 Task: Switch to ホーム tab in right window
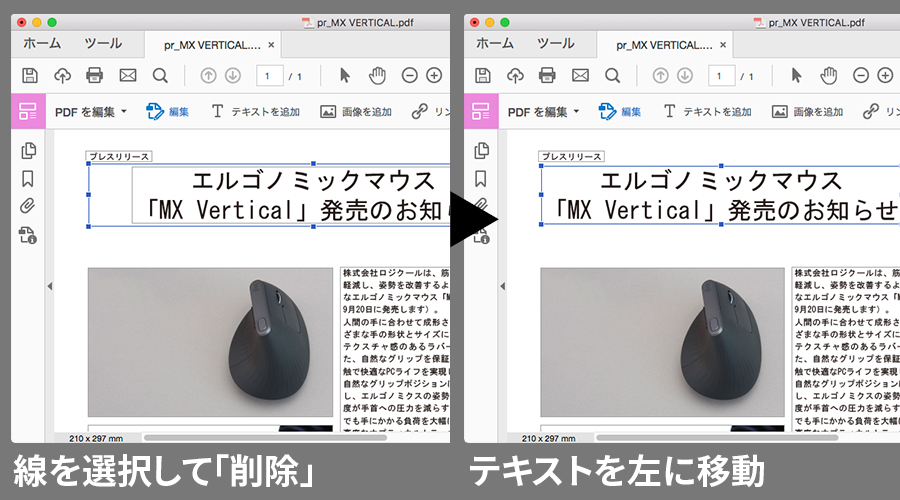[495, 44]
